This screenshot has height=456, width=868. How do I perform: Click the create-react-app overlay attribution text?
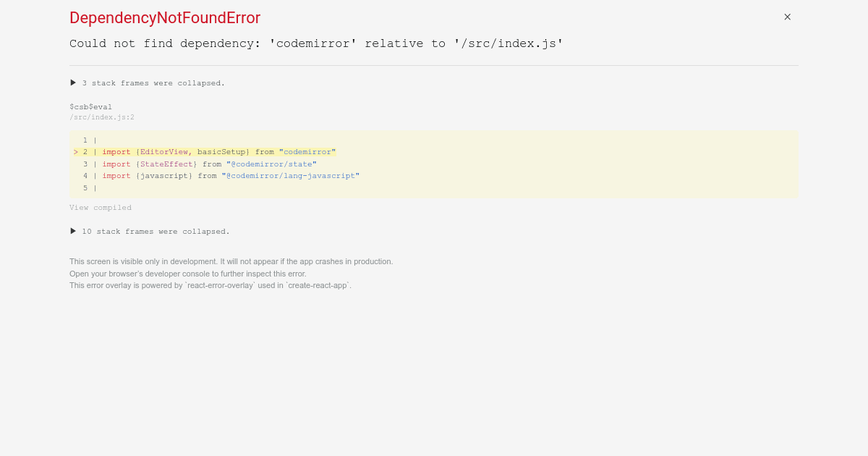tap(210, 285)
